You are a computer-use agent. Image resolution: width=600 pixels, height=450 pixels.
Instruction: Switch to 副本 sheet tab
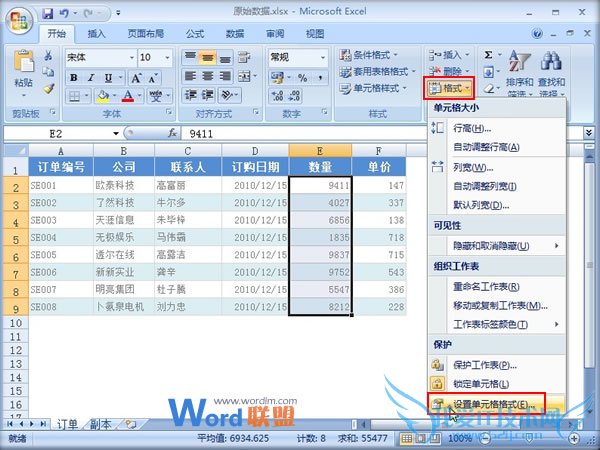click(100, 424)
